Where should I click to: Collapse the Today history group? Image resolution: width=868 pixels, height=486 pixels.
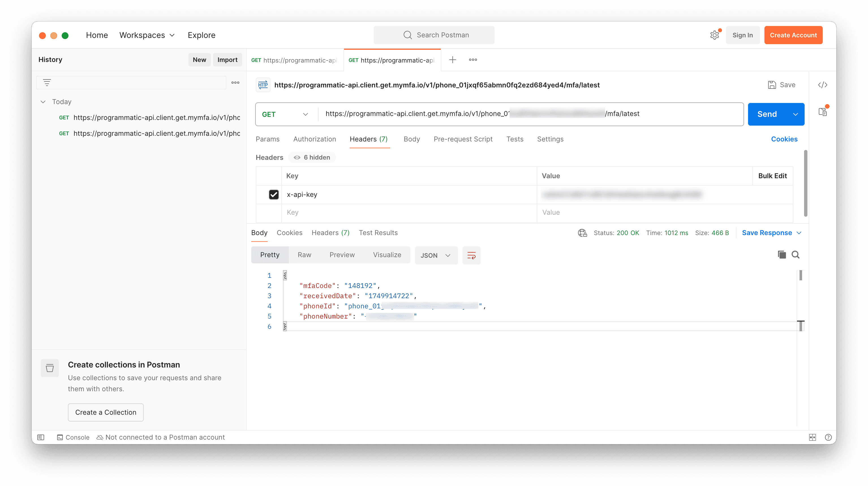point(43,102)
